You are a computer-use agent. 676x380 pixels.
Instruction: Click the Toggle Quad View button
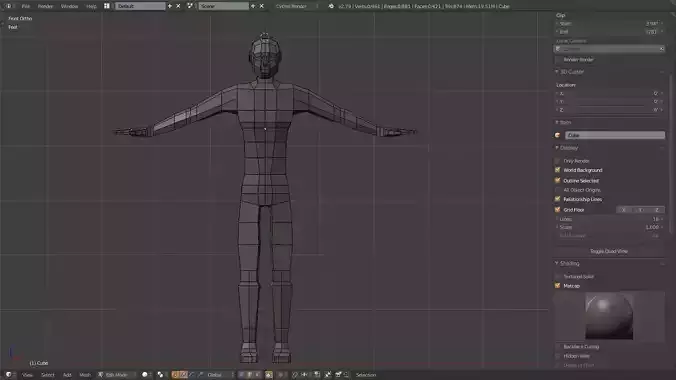click(609, 251)
